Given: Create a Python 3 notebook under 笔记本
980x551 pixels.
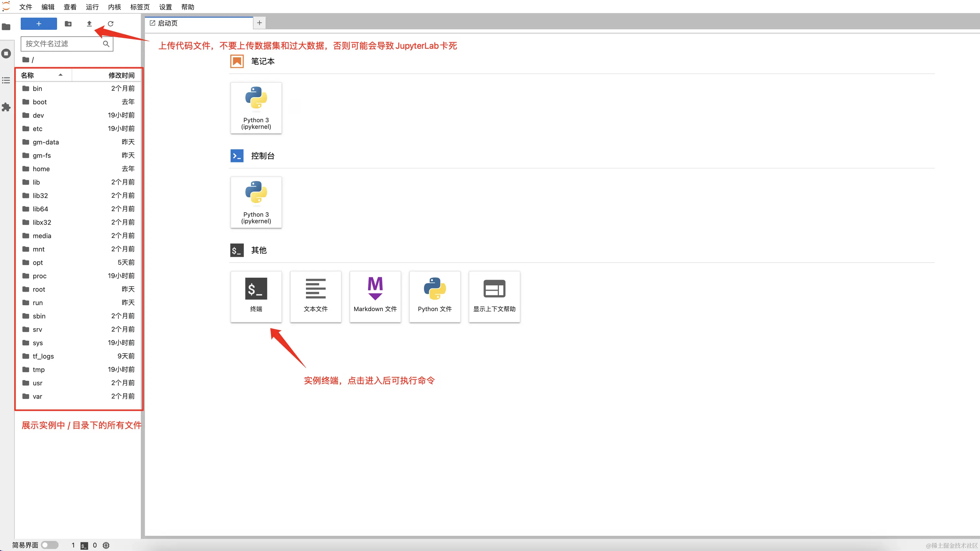Looking at the screenshot, I should 256,108.
